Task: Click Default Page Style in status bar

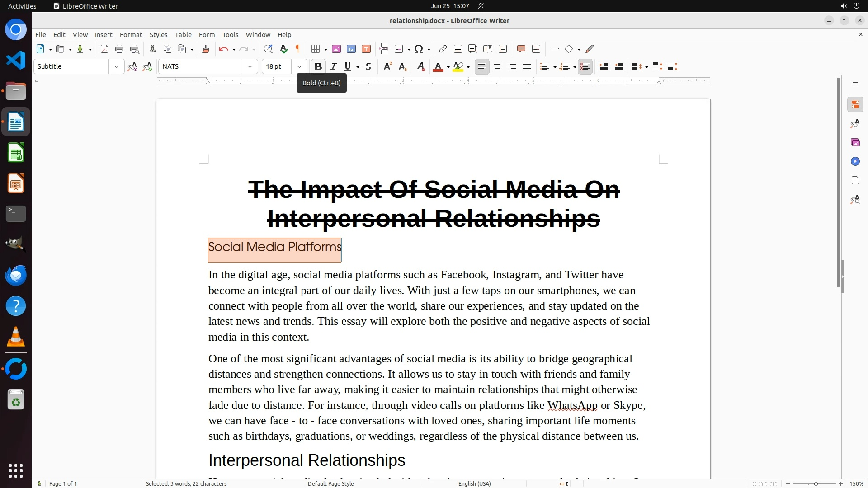Action: (330, 483)
